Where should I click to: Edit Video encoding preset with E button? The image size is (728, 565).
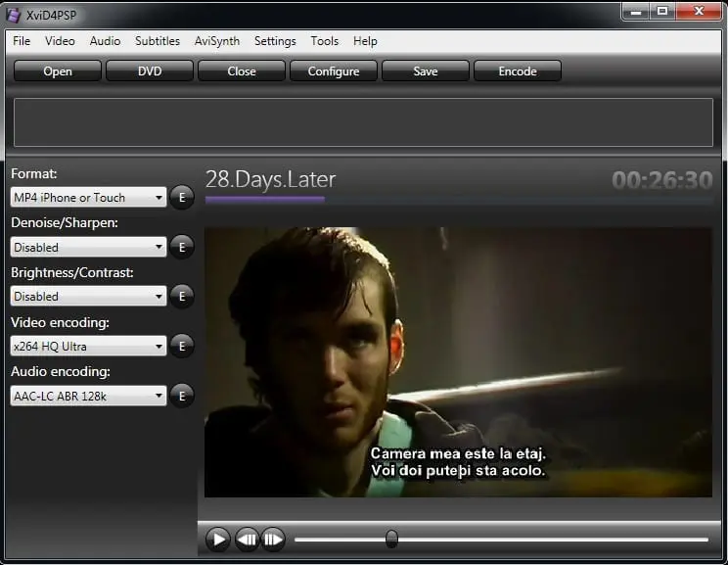[182, 346]
